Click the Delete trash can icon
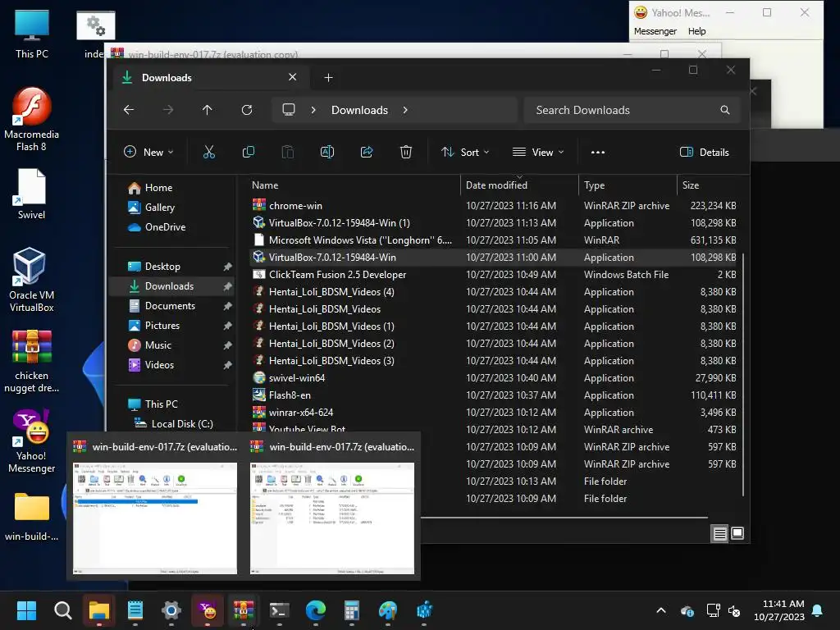 (406, 152)
